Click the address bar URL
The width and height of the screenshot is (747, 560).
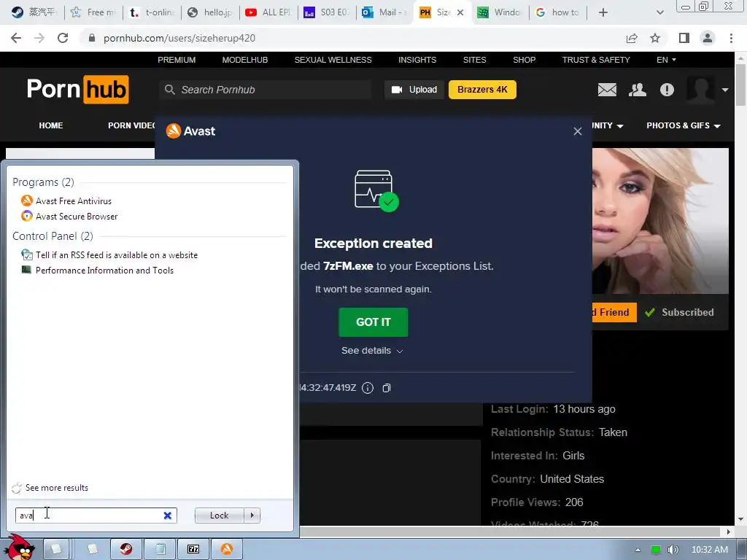179,38
